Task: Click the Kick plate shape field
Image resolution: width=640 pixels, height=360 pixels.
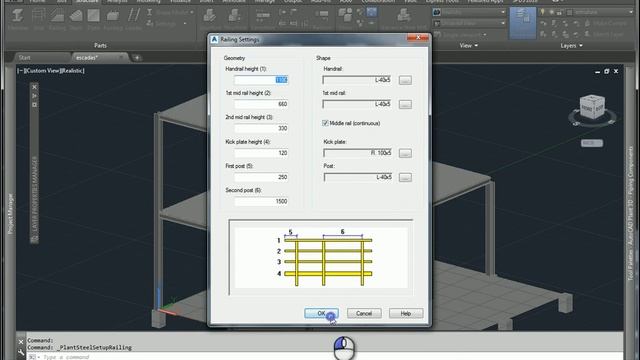Action: [358, 153]
